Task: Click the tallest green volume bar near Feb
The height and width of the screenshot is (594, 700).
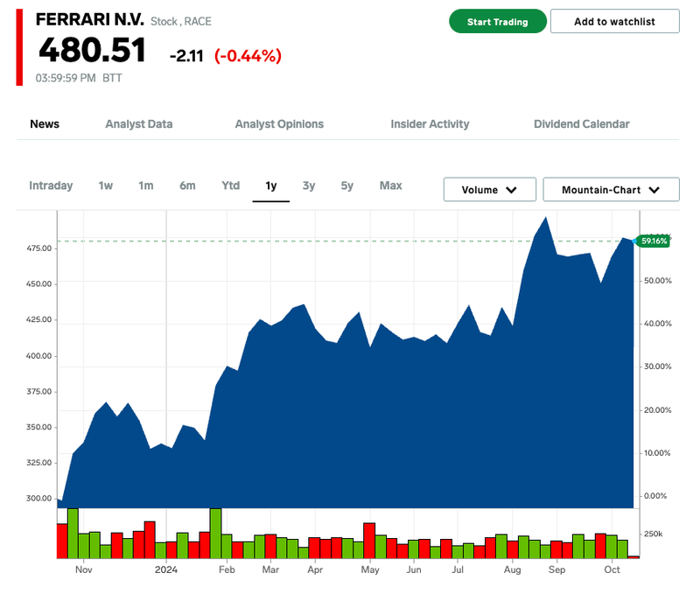Action: tap(215, 533)
